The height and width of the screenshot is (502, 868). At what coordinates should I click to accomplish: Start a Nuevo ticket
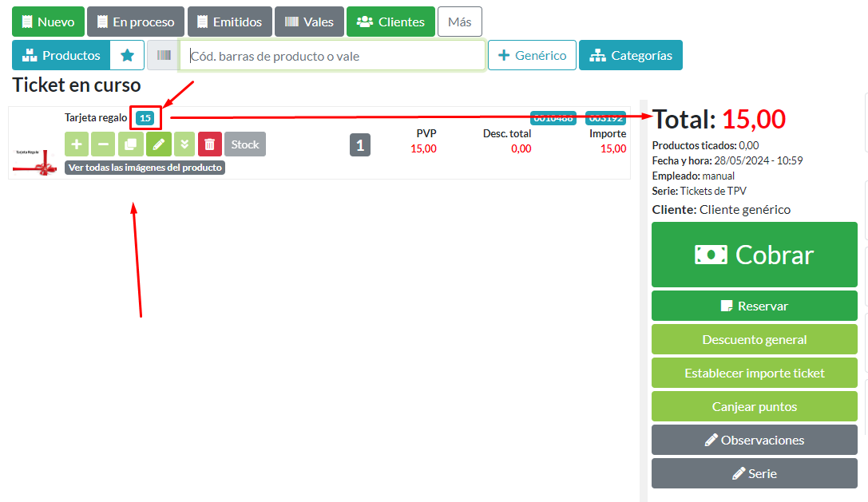48,22
